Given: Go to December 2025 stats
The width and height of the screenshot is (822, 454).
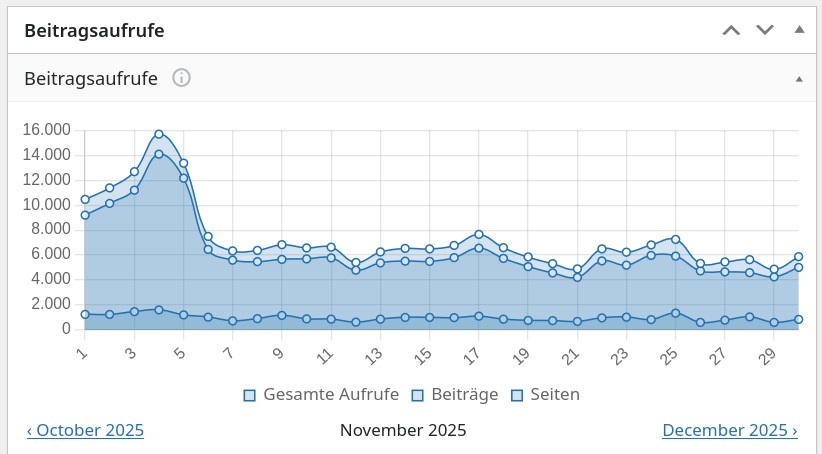Looking at the screenshot, I should 729,431.
